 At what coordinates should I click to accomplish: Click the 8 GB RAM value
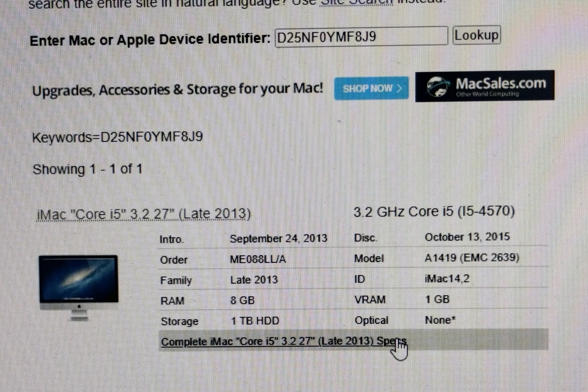[243, 300]
